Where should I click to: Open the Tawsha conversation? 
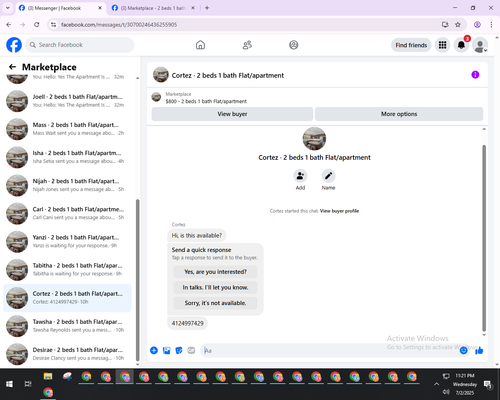click(x=67, y=326)
